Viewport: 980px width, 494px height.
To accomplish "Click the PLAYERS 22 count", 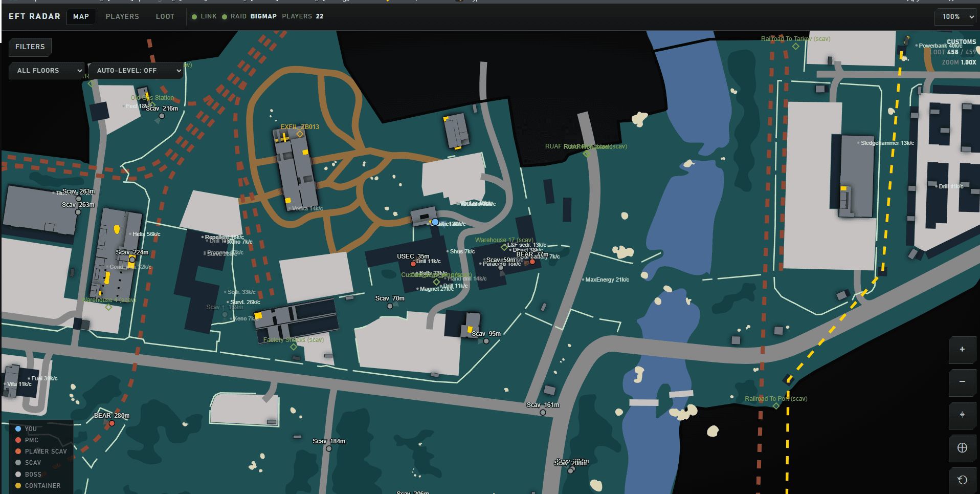I will (303, 16).
